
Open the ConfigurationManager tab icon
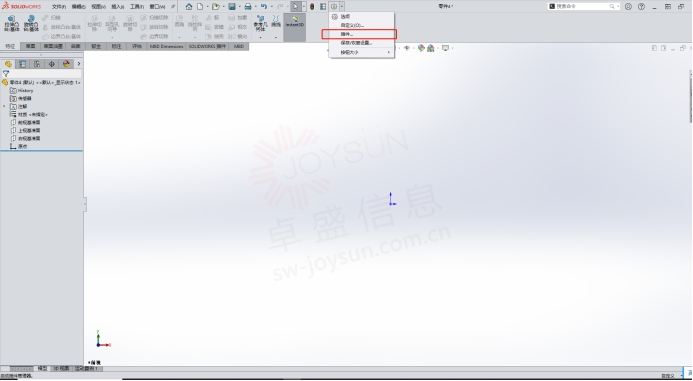[37, 64]
